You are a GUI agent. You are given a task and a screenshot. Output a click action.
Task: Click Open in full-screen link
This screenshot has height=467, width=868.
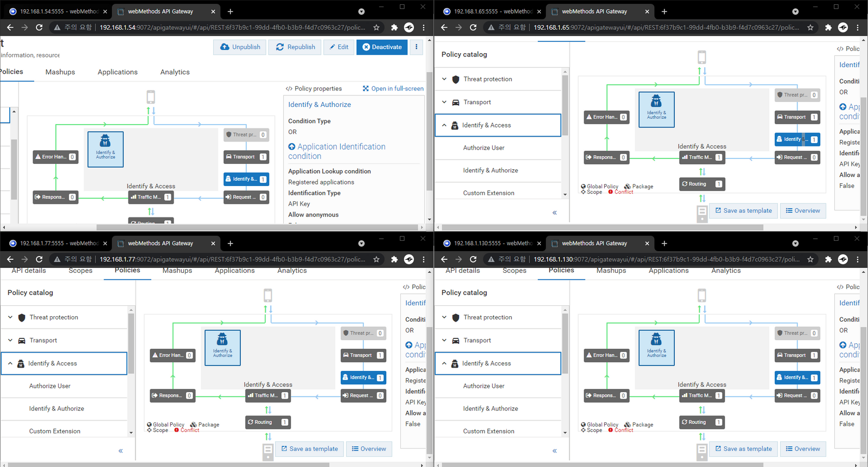(393, 88)
